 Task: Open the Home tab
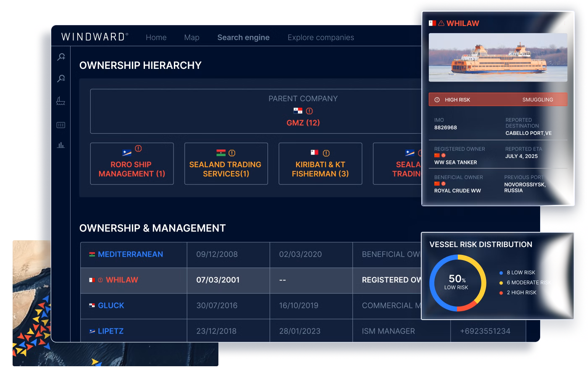[156, 37]
